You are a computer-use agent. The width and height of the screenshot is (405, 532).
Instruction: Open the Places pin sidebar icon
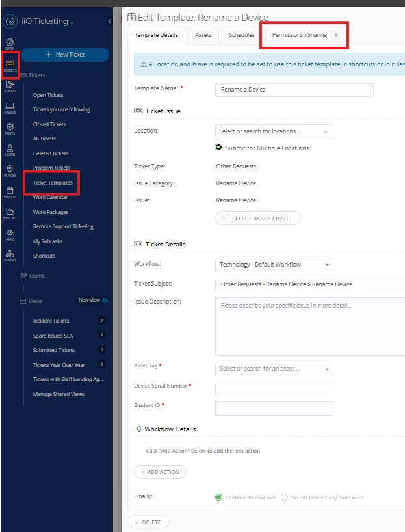pyautogui.click(x=10, y=171)
